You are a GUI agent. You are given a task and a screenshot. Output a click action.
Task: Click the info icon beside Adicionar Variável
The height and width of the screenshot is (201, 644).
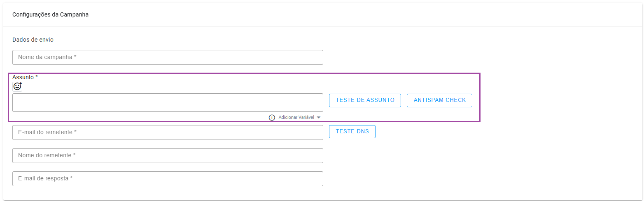coord(272,118)
